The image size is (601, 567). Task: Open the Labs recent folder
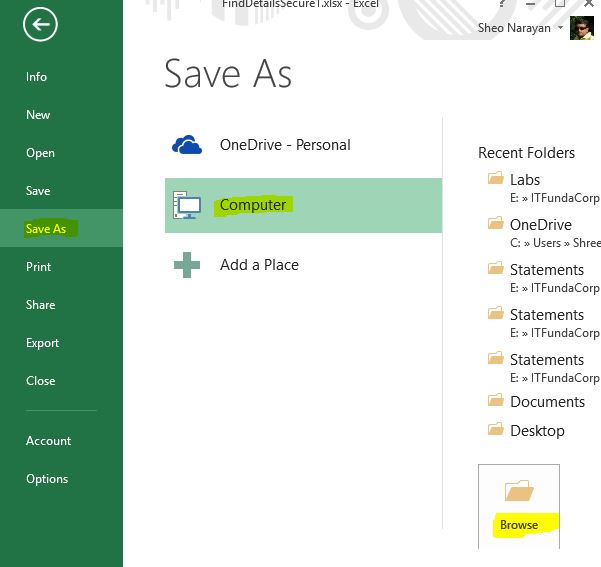click(x=542, y=188)
